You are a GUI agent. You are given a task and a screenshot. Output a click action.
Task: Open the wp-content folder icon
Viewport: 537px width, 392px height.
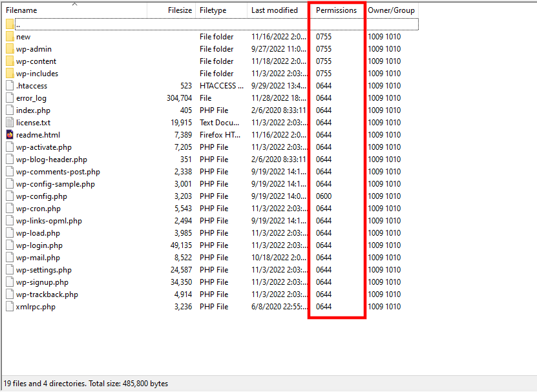[9, 61]
